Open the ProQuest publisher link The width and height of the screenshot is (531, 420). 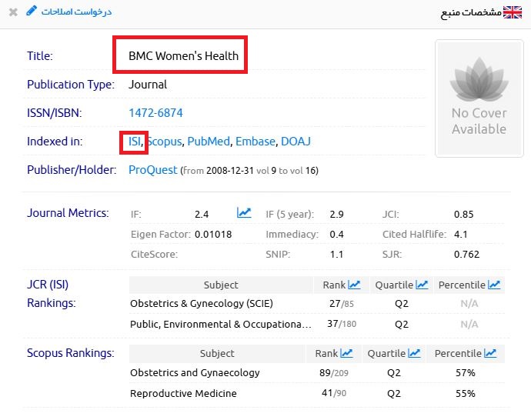coord(152,170)
